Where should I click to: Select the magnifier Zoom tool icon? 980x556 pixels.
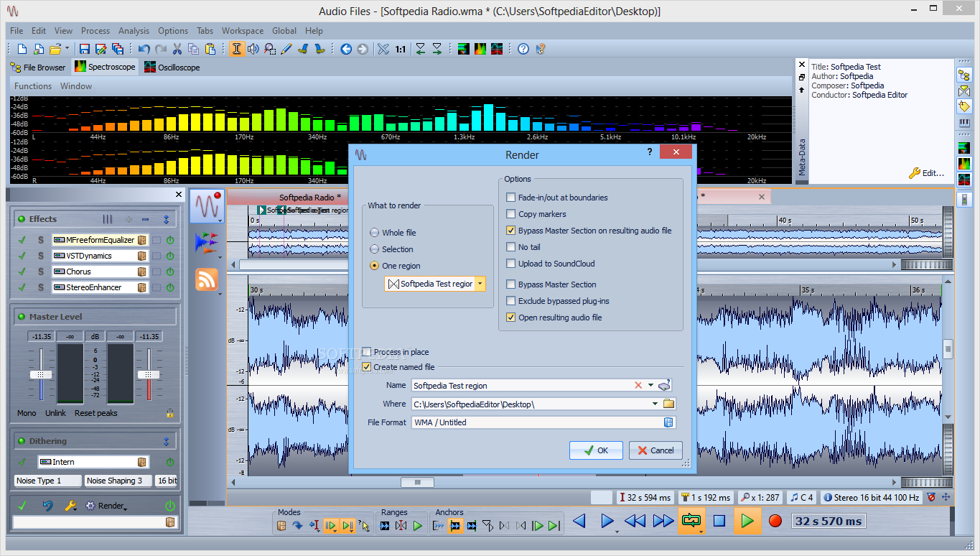pyautogui.click(x=270, y=49)
